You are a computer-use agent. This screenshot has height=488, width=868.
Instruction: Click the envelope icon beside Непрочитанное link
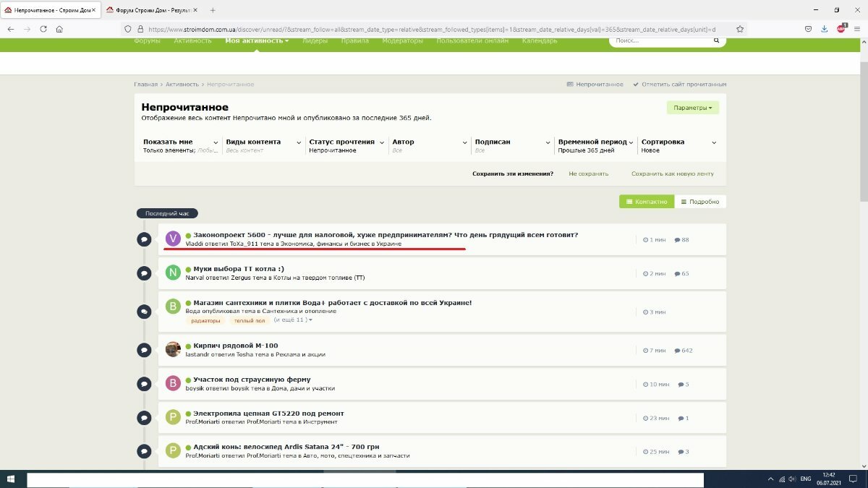tap(570, 85)
